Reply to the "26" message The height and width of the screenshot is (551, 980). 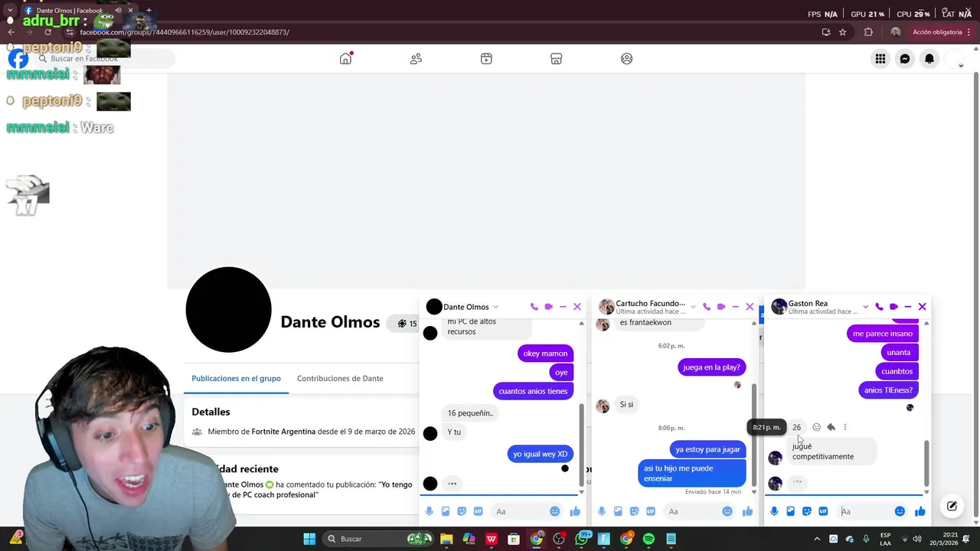831,427
